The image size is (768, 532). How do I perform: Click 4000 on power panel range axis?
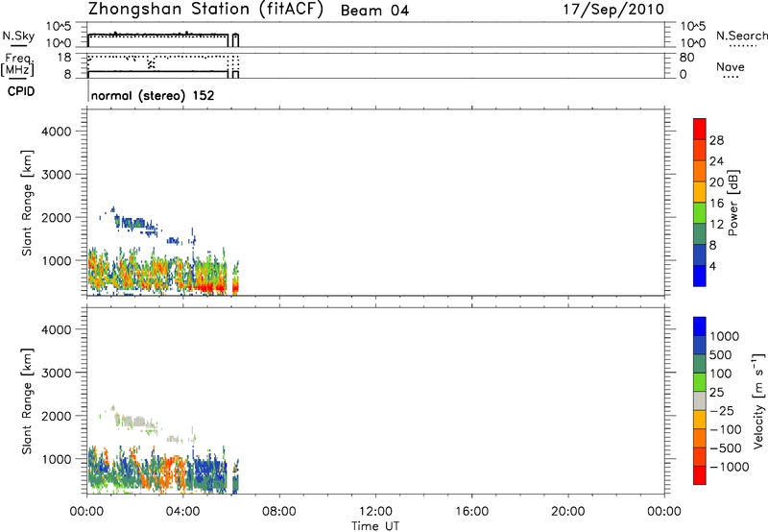[57, 132]
